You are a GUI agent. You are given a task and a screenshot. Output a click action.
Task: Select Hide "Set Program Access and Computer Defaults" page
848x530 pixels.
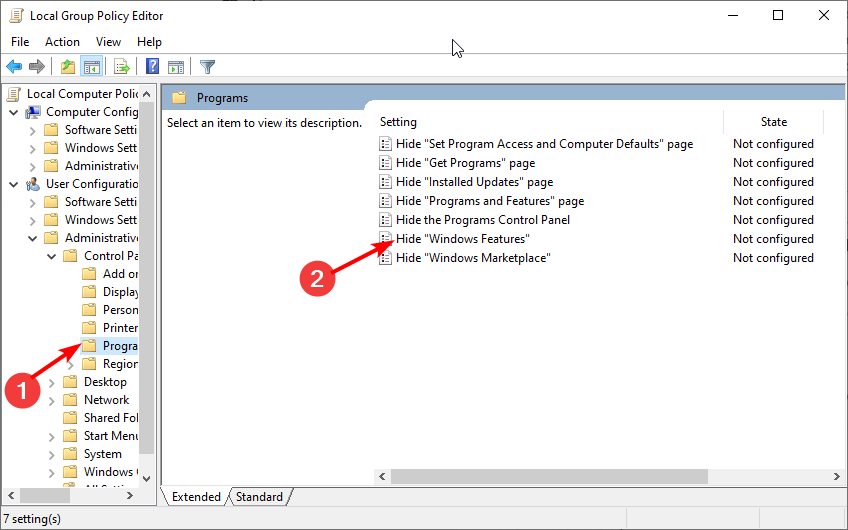click(544, 144)
